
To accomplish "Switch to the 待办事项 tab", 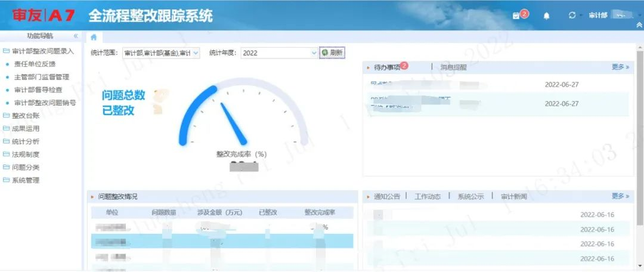I will (387, 67).
